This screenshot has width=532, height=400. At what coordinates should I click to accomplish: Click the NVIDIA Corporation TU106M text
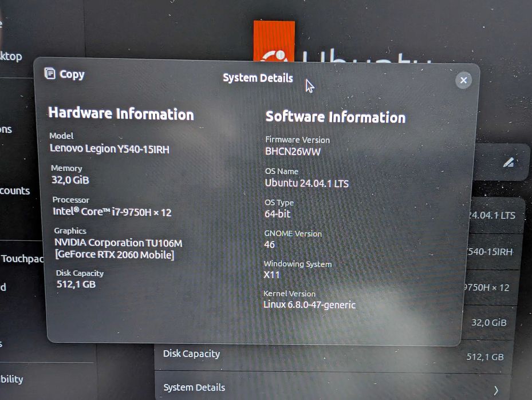[x=119, y=243]
